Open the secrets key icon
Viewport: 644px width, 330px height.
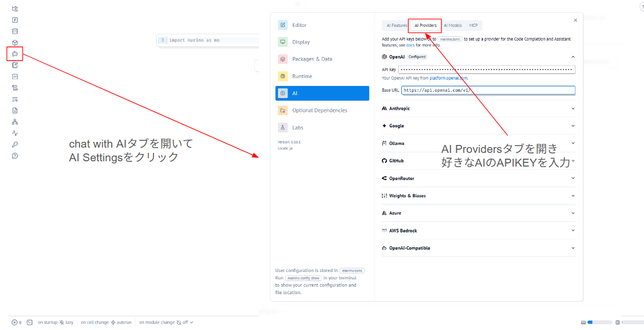15,144
